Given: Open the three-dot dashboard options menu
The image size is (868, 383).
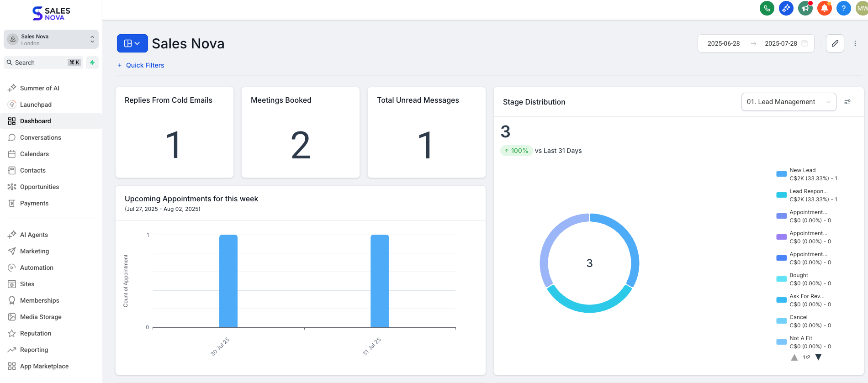Looking at the screenshot, I should (x=855, y=43).
